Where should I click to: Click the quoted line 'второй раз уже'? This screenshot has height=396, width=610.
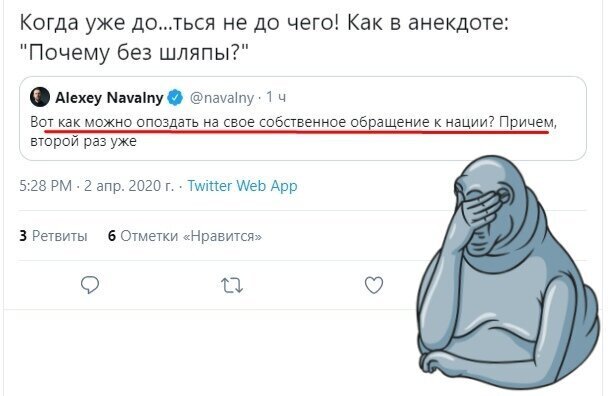pos(83,141)
